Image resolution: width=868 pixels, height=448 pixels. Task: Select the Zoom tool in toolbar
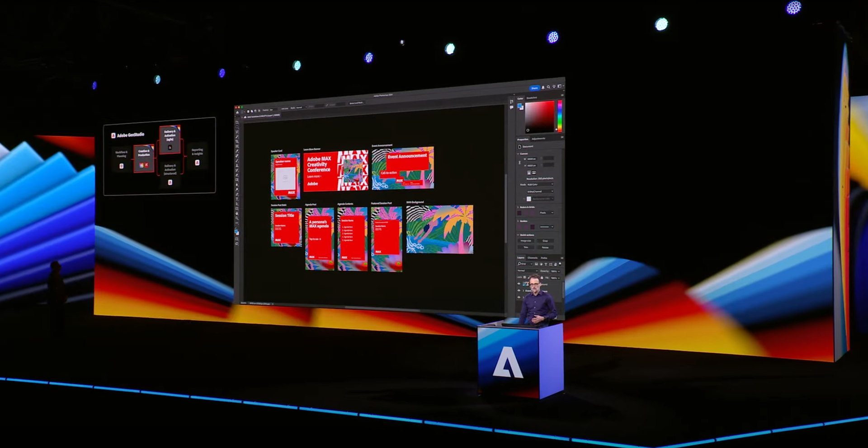(x=237, y=218)
